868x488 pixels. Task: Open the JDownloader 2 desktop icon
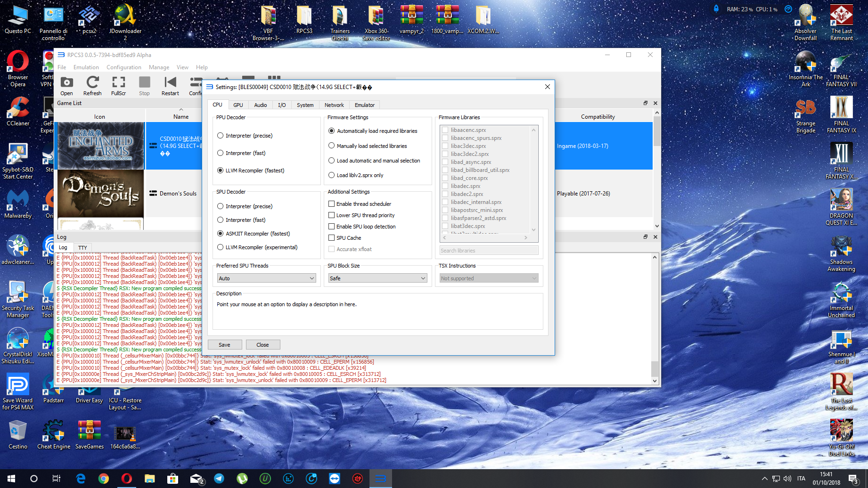pos(125,23)
